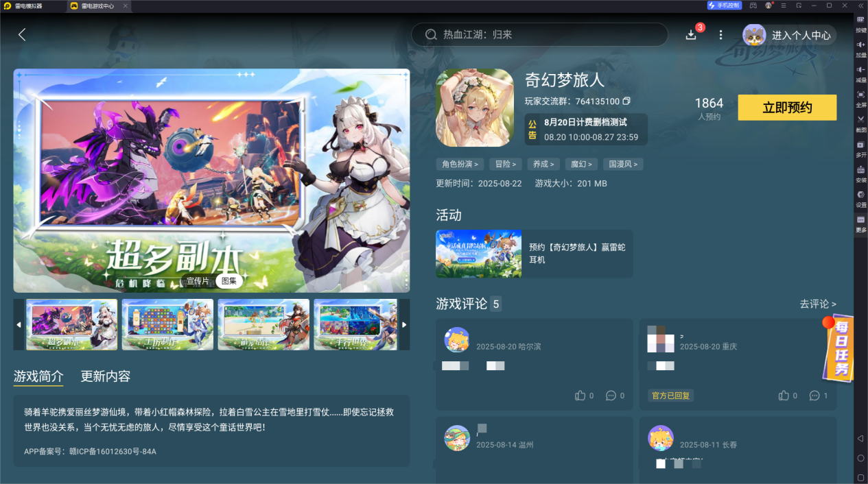Click the cat avatar next to 进入个人中心
The image size is (868, 484).
point(754,35)
